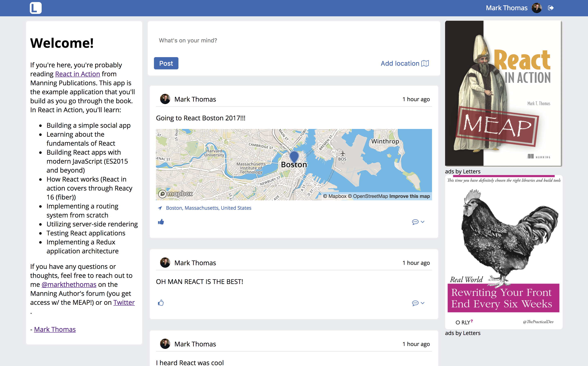Image resolution: width=588 pixels, height=366 pixels.
Task: Click the map icon beside Add location
Action: (425, 63)
